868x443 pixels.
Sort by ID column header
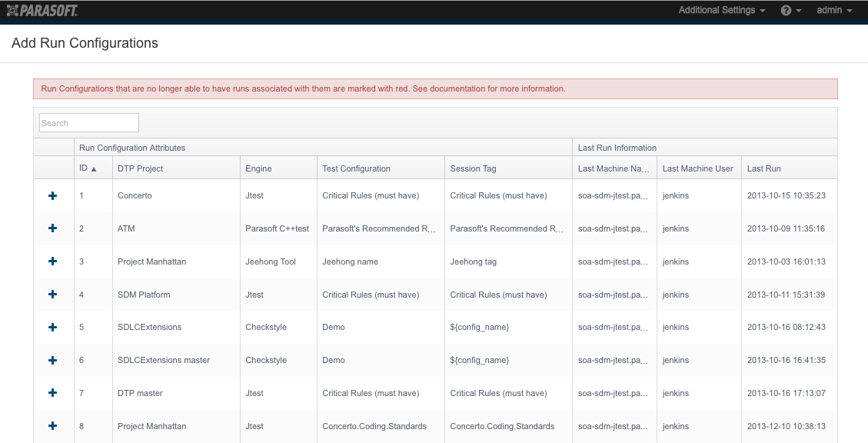93,168
